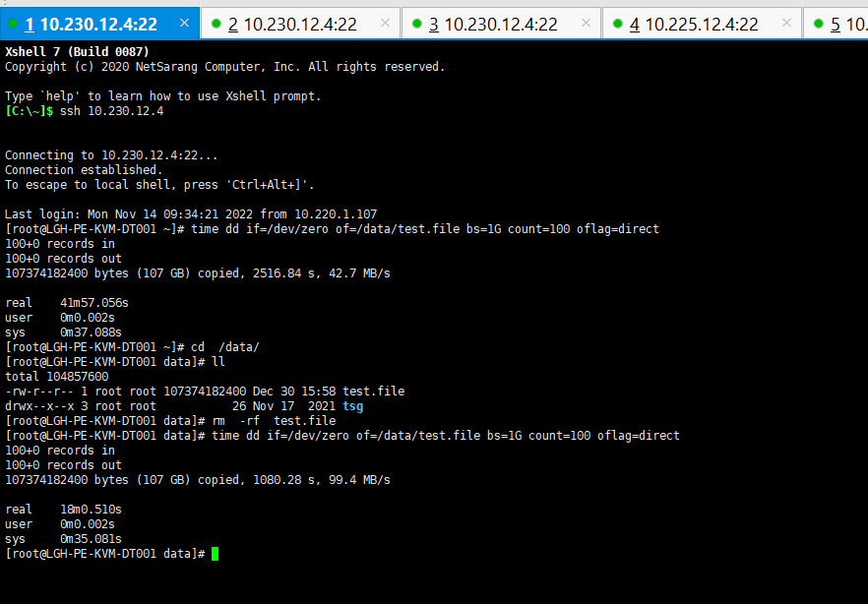Close session tab 2 10.230.12.4:22
The width and height of the screenshot is (868, 604).
point(385,24)
